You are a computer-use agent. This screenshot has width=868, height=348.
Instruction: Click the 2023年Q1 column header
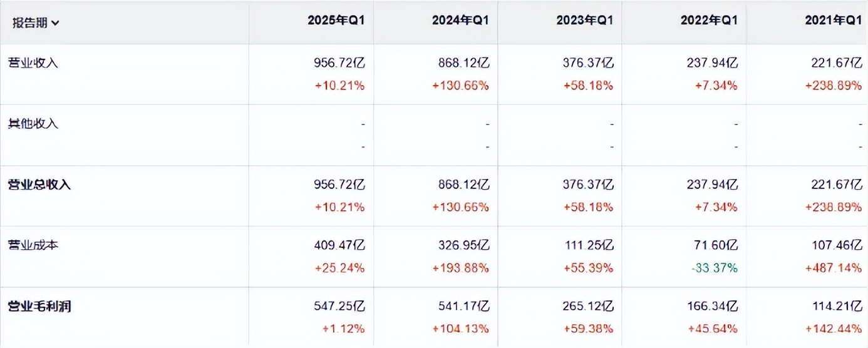[584, 21]
